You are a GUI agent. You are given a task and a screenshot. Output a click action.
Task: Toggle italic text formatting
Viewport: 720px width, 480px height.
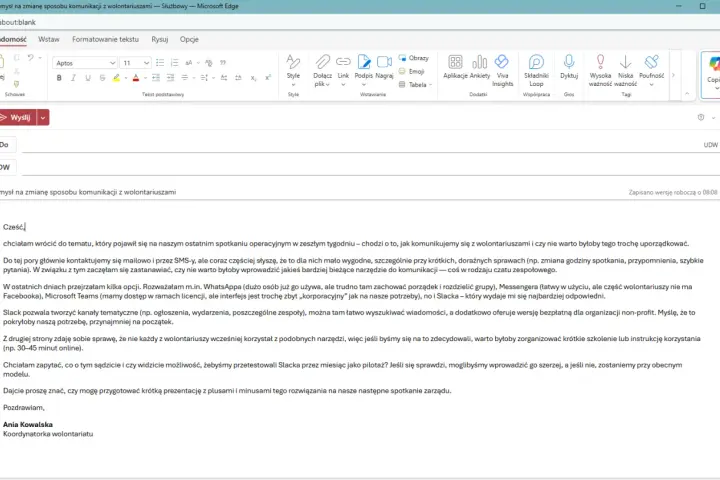point(73,78)
